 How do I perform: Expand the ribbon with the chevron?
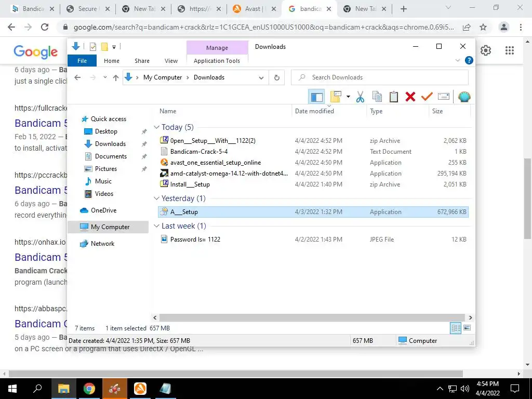tap(457, 60)
